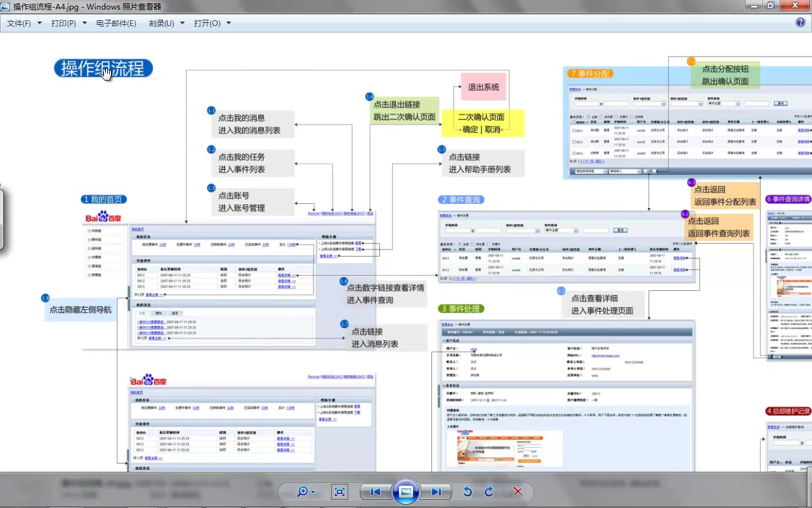Click the 点击查看详细 note
812x508 pixels.
point(603,304)
